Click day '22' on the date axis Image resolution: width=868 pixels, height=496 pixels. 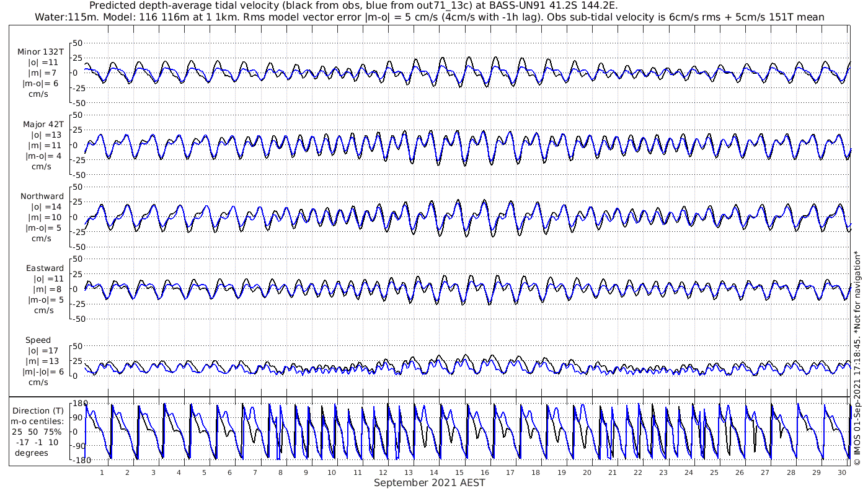point(638,472)
